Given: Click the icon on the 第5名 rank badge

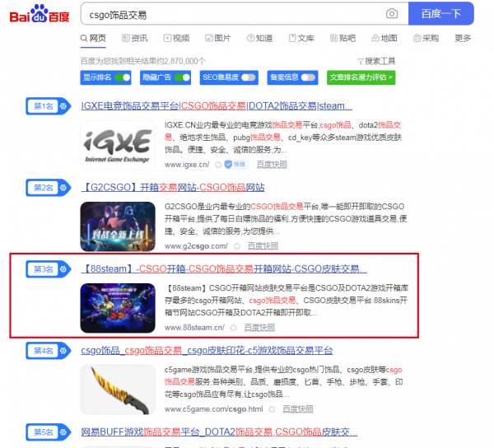Looking at the screenshot, I should tap(63, 432).
